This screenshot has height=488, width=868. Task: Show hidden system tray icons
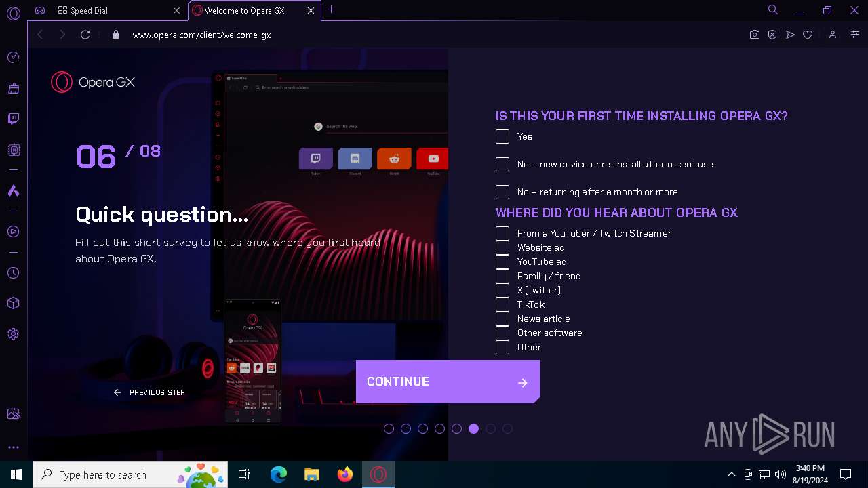pos(731,474)
